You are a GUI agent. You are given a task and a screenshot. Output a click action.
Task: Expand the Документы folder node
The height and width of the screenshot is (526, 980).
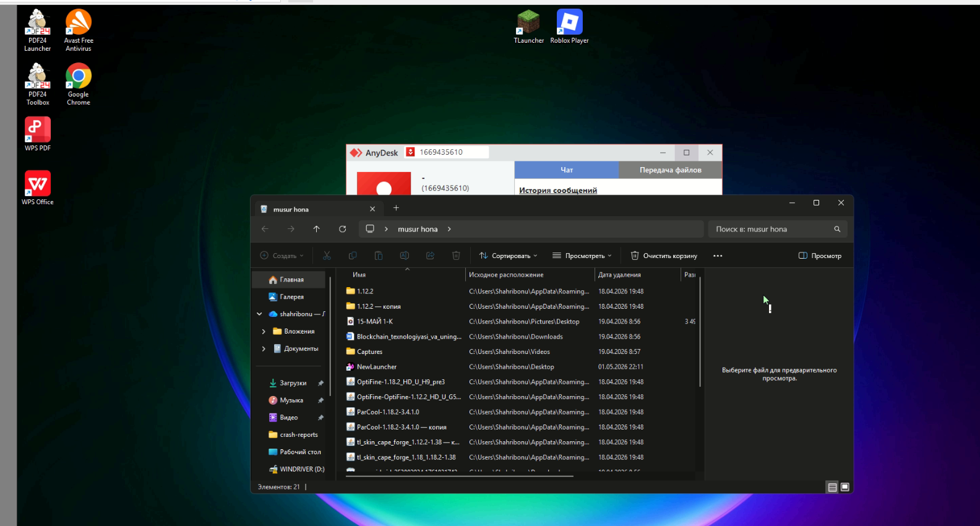click(x=264, y=349)
